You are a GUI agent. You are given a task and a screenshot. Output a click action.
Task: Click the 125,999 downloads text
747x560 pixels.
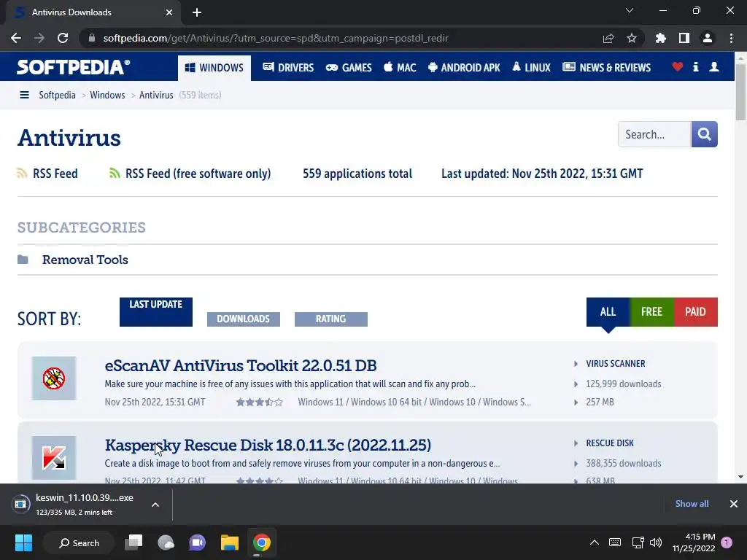coord(624,384)
